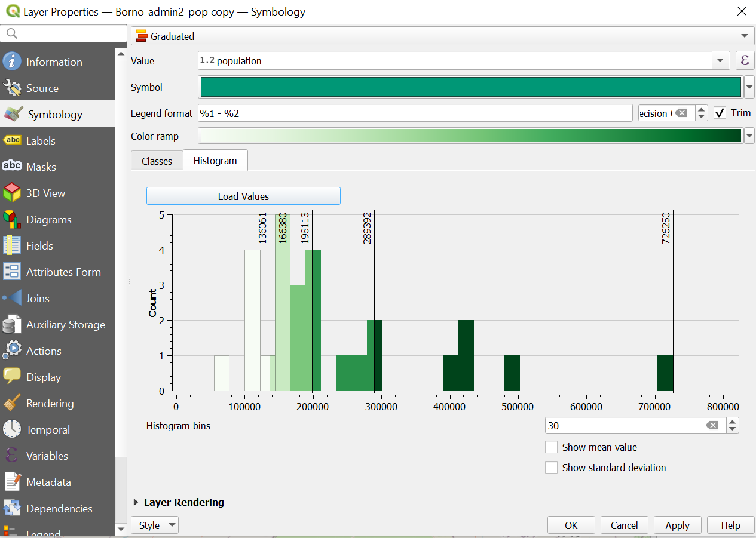
Task: Switch to the Classes tab
Action: pos(157,161)
